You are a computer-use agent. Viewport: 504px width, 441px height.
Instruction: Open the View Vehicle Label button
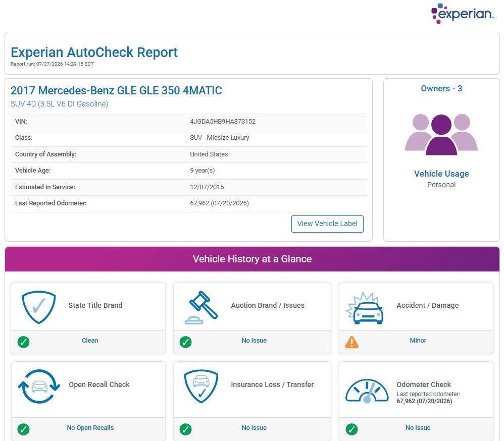coord(327,224)
